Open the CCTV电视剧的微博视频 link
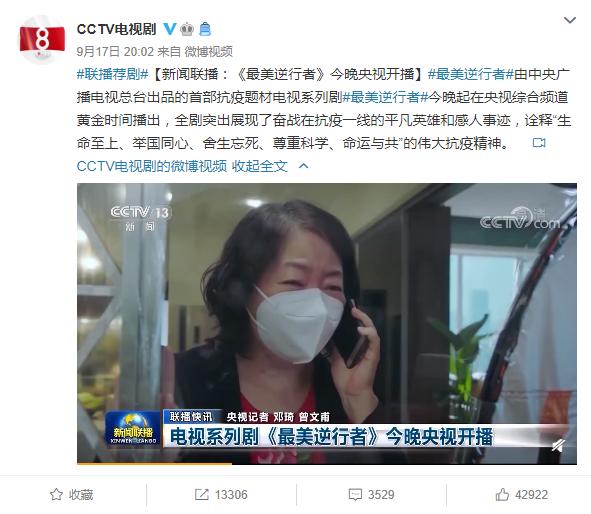This screenshot has height=514, width=591. coord(152,166)
